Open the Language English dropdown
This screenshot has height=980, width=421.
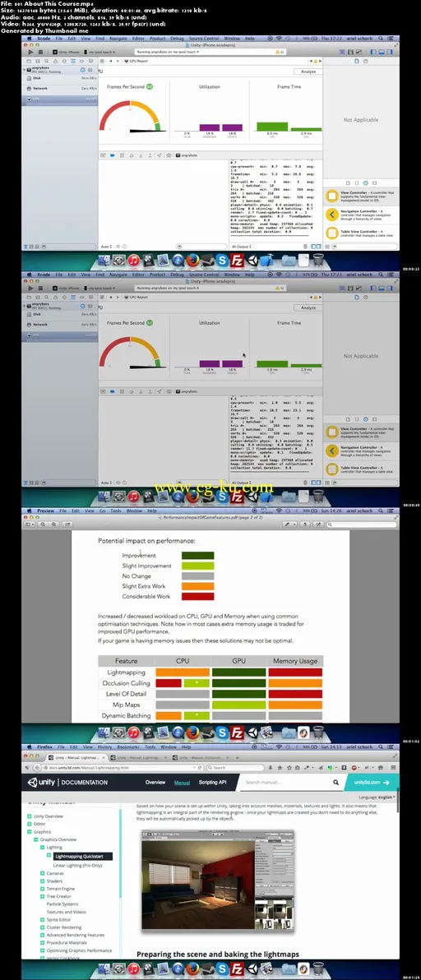click(x=377, y=797)
